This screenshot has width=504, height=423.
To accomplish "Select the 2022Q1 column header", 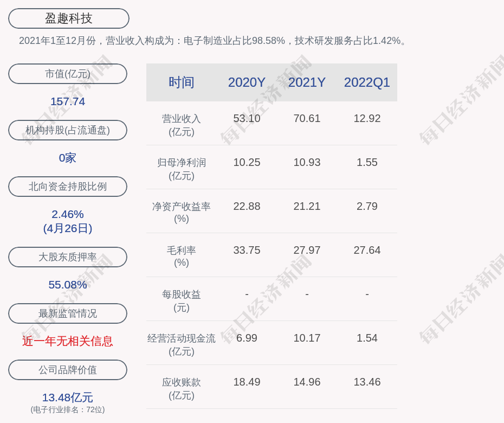I will pyautogui.click(x=367, y=82).
